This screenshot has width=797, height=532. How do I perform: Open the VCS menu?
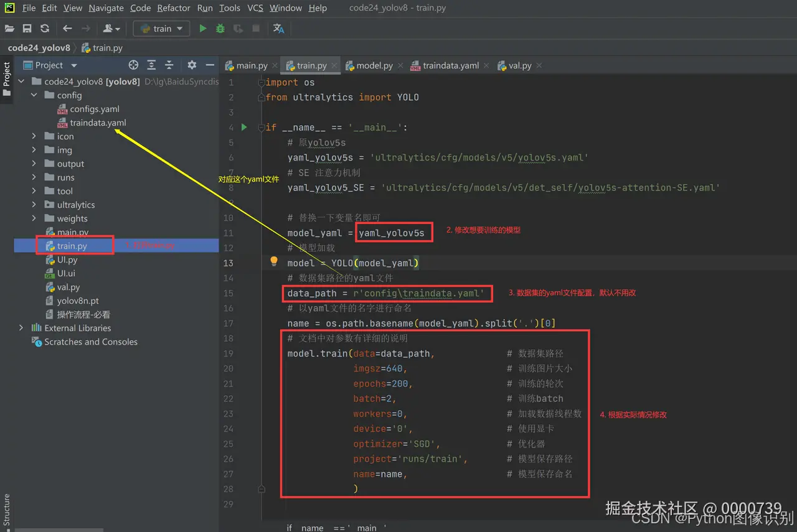tap(255, 8)
